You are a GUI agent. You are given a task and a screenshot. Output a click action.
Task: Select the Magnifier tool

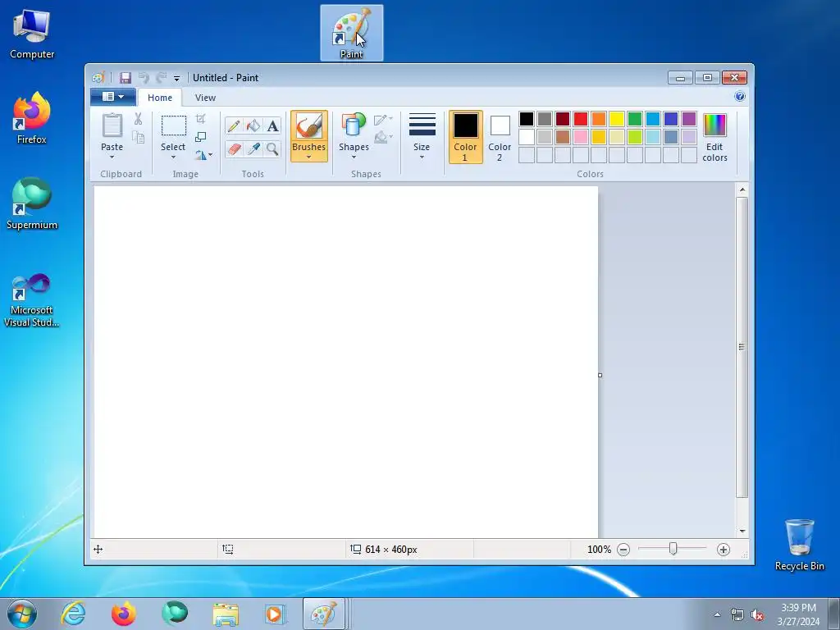click(272, 148)
